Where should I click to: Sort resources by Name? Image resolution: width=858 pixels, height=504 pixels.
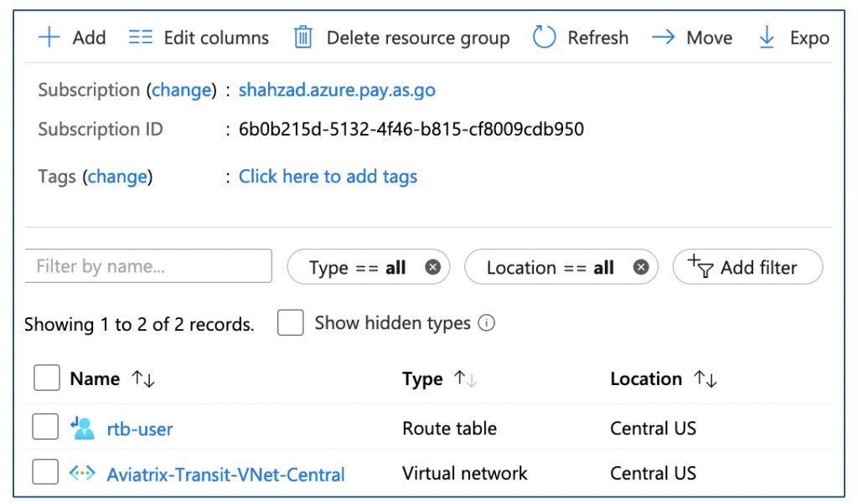[x=142, y=378]
